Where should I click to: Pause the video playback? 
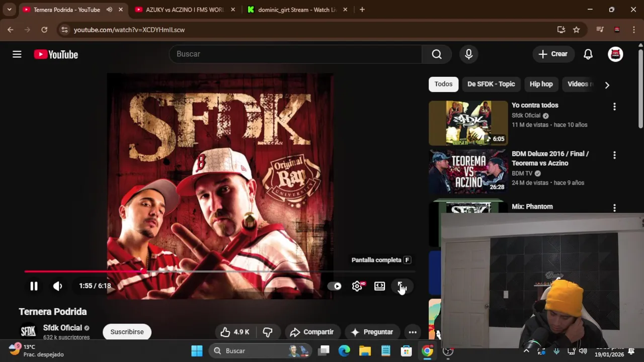[34, 286]
